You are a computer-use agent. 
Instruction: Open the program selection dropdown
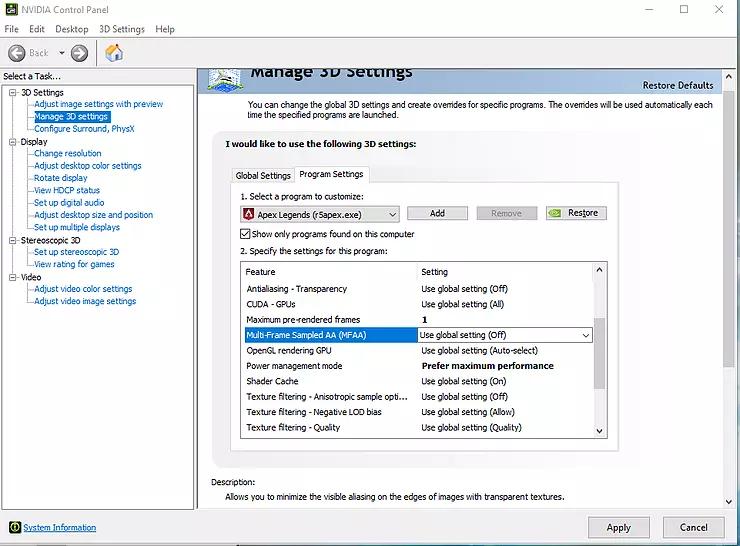coord(320,214)
